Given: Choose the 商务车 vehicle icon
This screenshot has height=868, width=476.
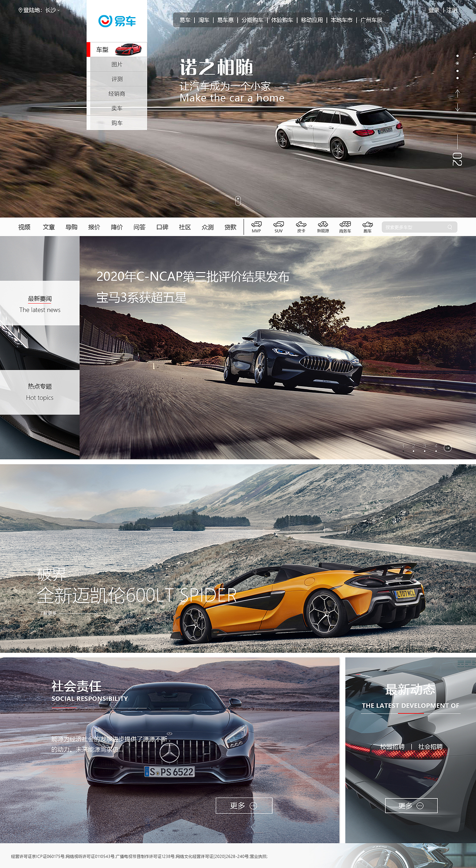Looking at the screenshot, I should coord(345,227).
